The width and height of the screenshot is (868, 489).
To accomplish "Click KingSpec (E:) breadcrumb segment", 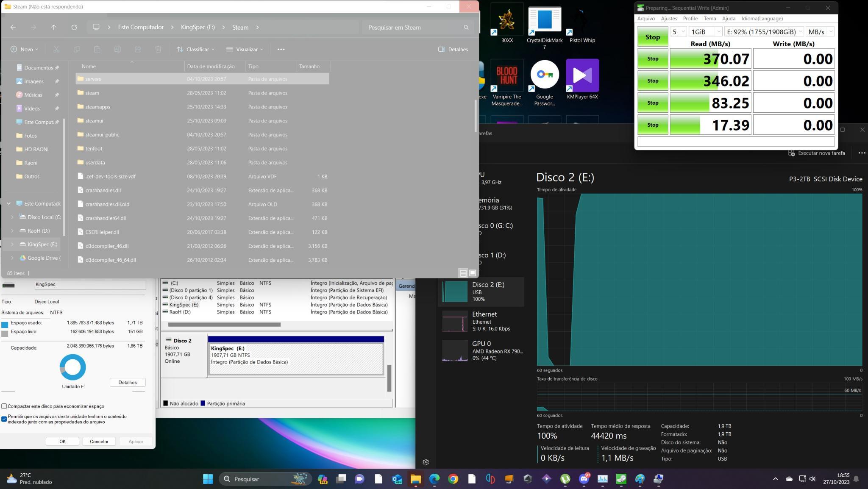I will pyautogui.click(x=198, y=27).
